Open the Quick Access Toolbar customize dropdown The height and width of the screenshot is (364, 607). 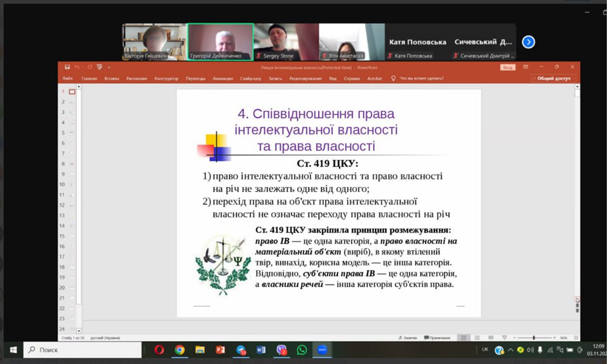click(108, 67)
